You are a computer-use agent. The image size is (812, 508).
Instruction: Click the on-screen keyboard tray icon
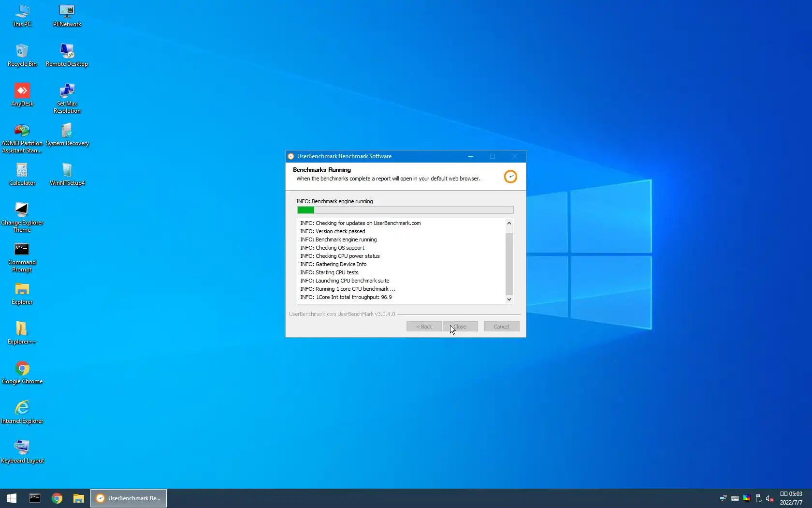tap(735, 498)
